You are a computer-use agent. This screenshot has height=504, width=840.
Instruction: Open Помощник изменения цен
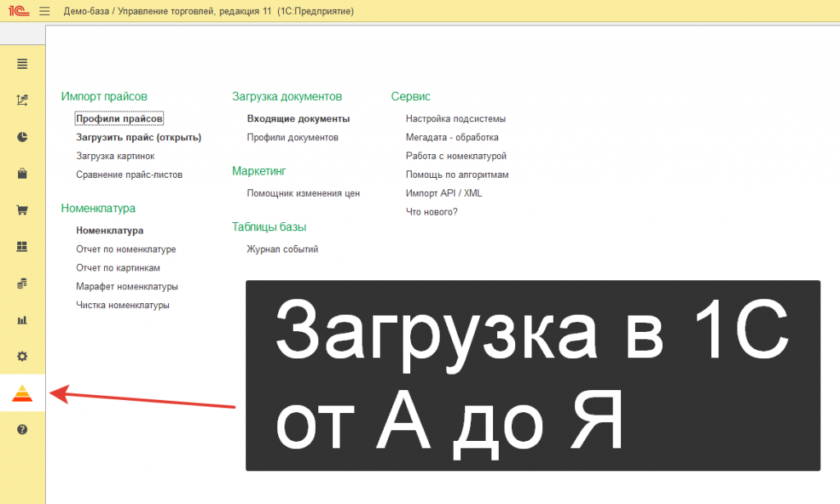click(304, 193)
